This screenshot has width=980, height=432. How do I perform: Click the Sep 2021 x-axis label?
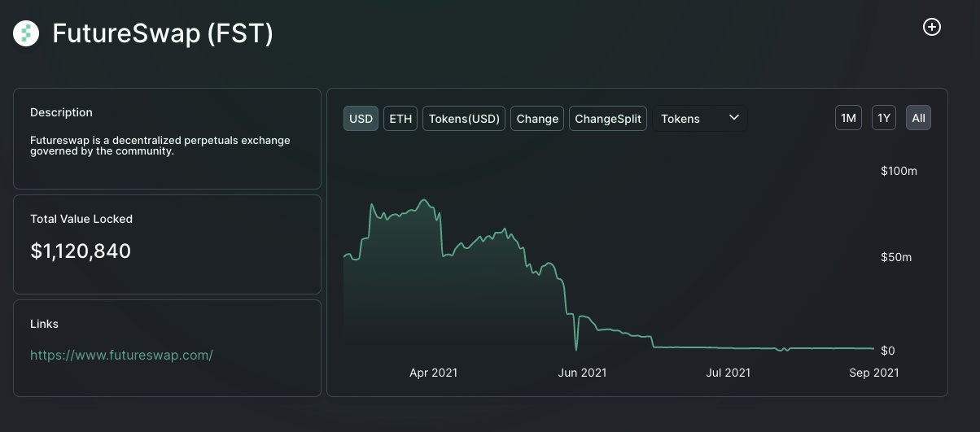click(874, 373)
